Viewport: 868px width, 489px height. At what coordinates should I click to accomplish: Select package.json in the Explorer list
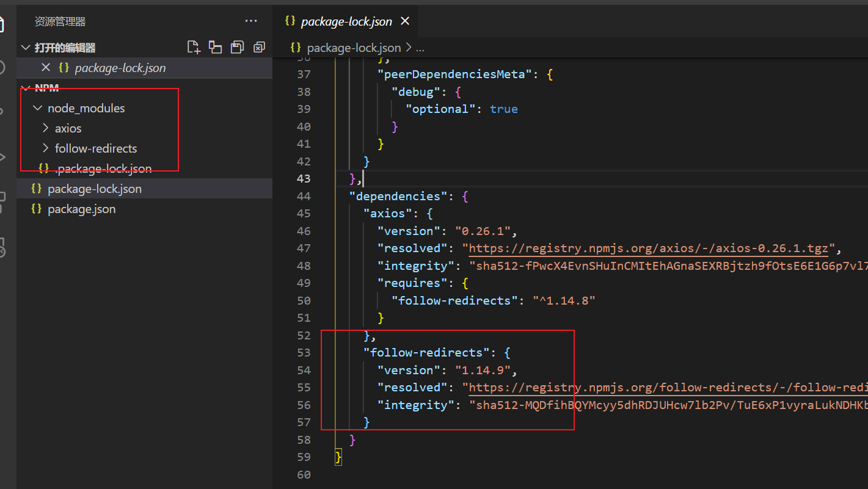click(x=81, y=209)
